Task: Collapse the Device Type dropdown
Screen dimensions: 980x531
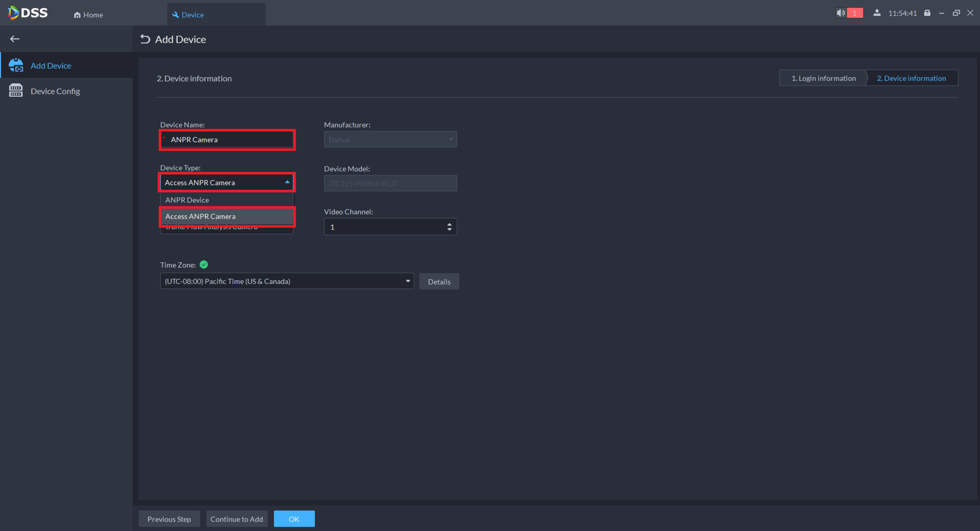Action: tap(287, 182)
